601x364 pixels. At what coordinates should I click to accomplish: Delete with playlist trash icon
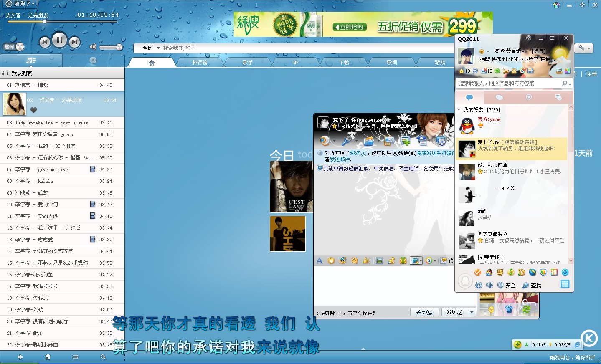tap(48, 357)
